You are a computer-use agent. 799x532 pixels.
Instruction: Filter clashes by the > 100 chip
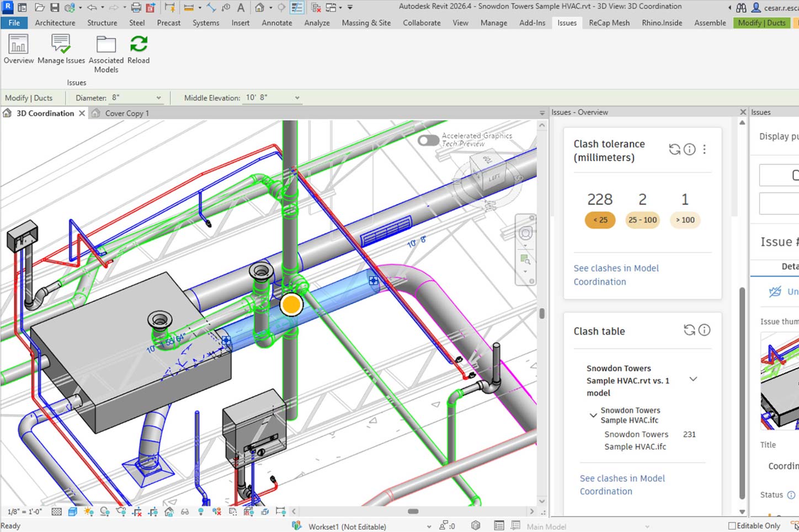(x=685, y=220)
